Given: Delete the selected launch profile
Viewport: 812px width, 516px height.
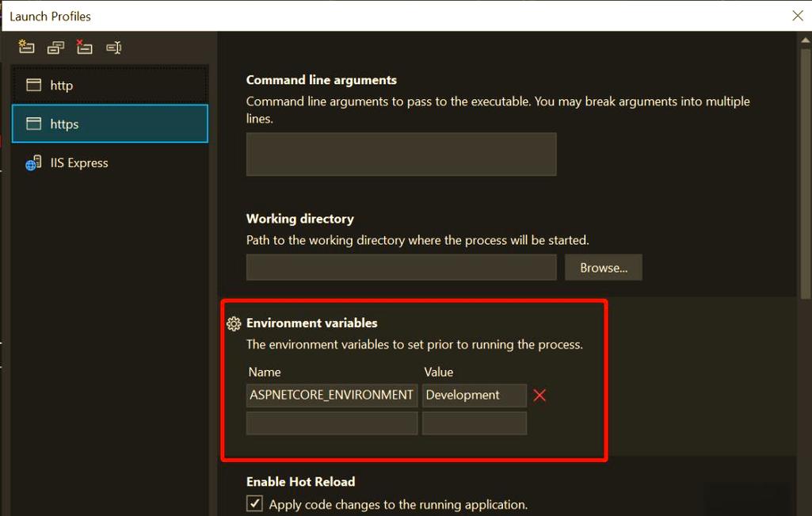Looking at the screenshot, I should point(84,47).
